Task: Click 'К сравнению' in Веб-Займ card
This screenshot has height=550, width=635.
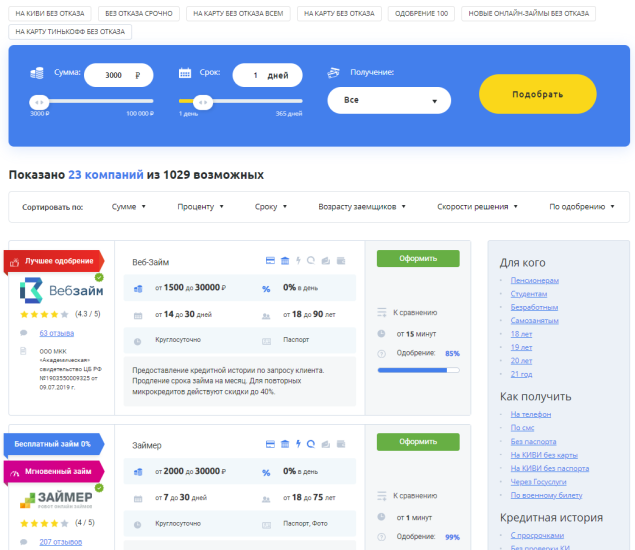Action: (415, 312)
